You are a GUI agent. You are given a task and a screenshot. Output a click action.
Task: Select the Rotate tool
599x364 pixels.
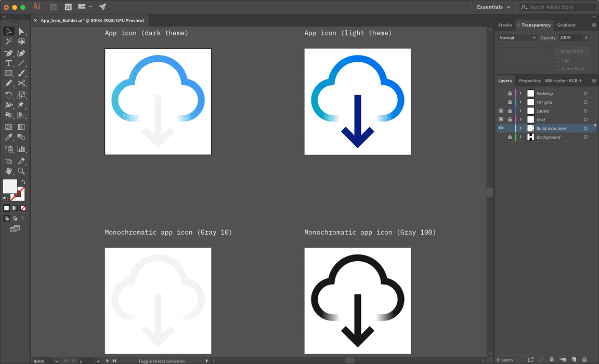(8, 95)
